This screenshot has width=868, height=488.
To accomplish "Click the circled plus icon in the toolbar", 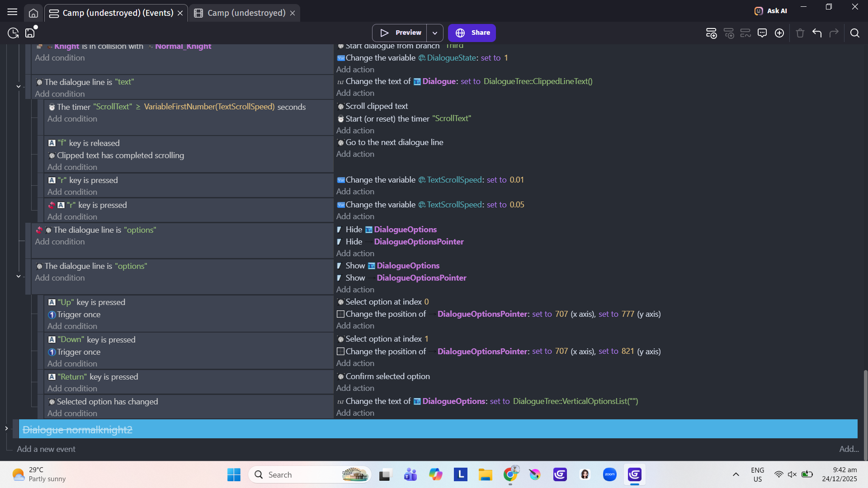I will click(x=779, y=33).
